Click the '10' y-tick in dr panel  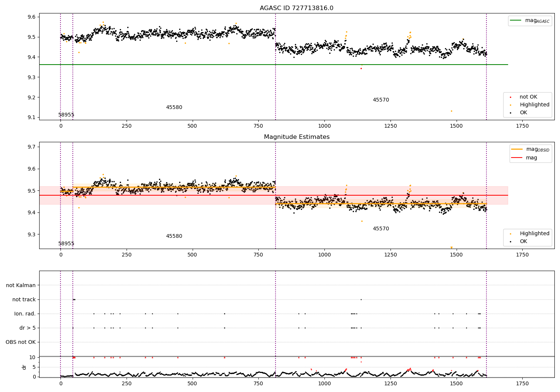coord(32,357)
